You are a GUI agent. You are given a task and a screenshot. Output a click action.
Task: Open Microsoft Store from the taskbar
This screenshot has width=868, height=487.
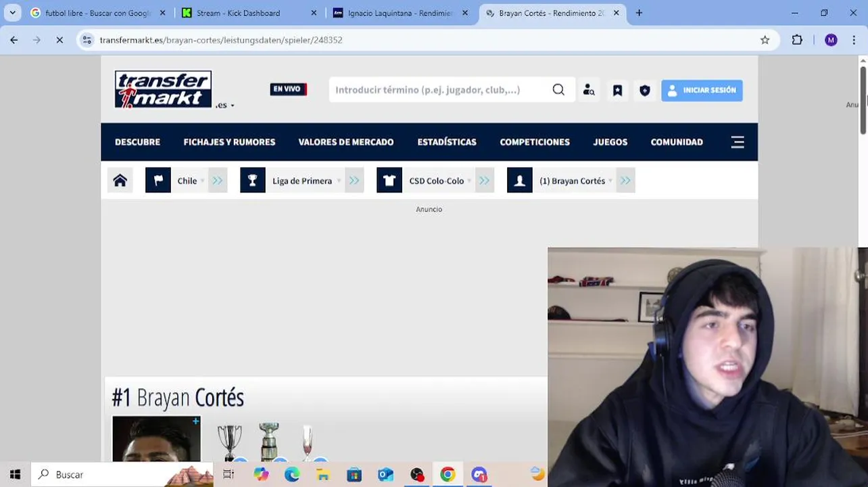point(354,474)
